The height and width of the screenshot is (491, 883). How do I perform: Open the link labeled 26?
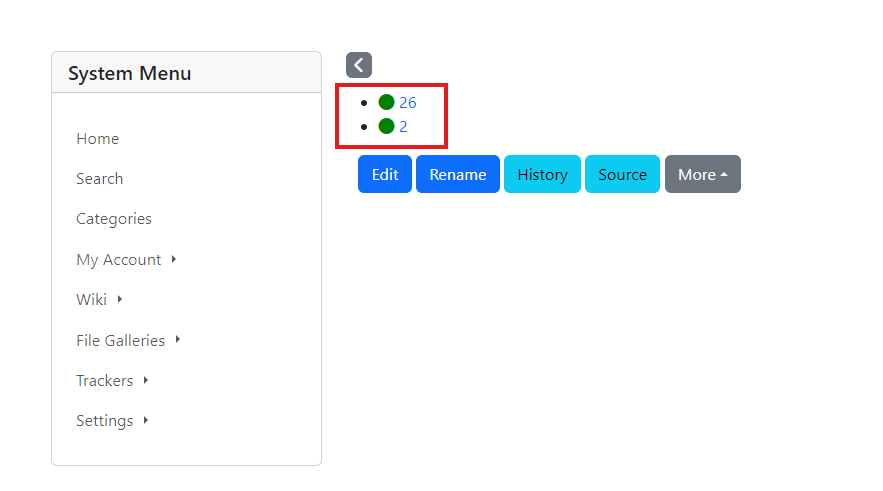tap(408, 102)
